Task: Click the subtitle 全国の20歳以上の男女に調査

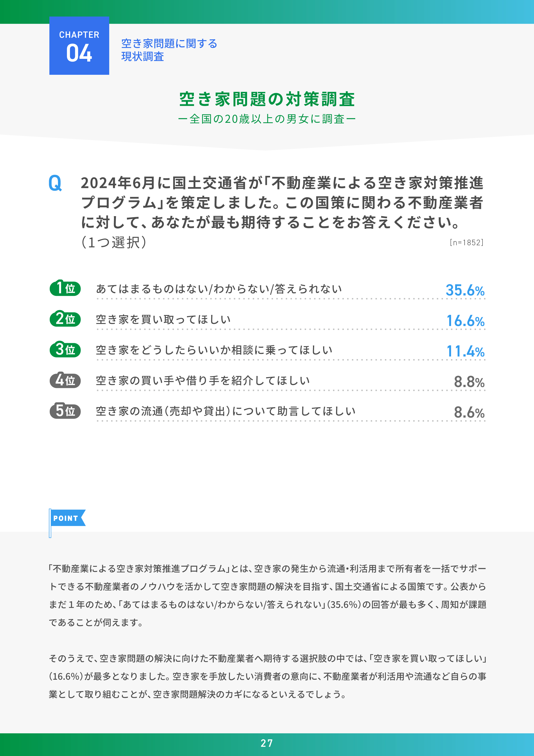Action: coord(267,119)
